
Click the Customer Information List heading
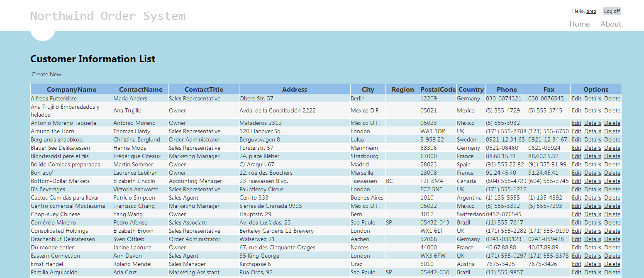(93, 59)
